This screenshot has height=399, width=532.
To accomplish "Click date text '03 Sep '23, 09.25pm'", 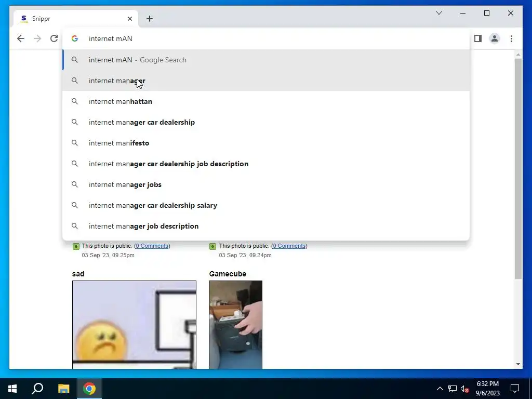I will pyautogui.click(x=108, y=255).
